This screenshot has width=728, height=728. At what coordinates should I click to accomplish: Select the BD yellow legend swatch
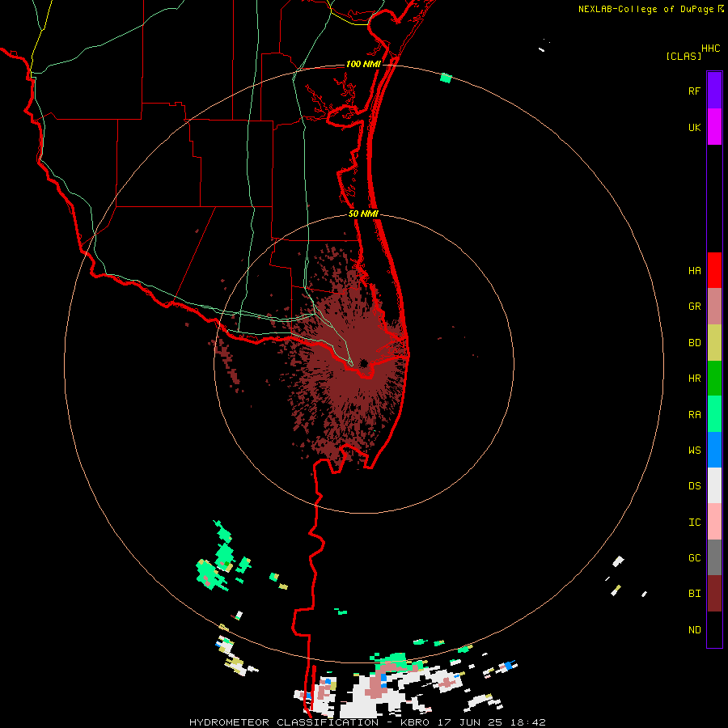(x=714, y=343)
